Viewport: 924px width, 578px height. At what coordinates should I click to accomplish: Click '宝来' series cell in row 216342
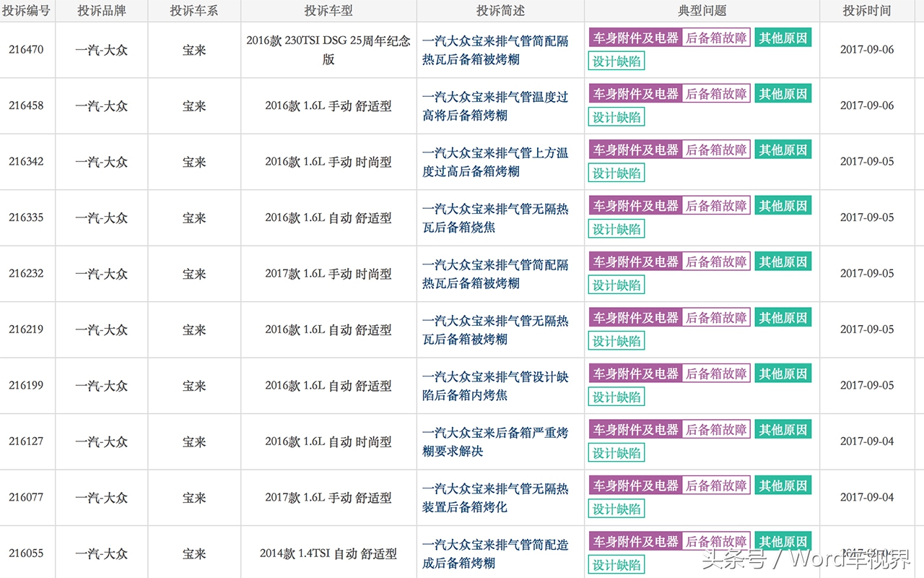(x=194, y=162)
